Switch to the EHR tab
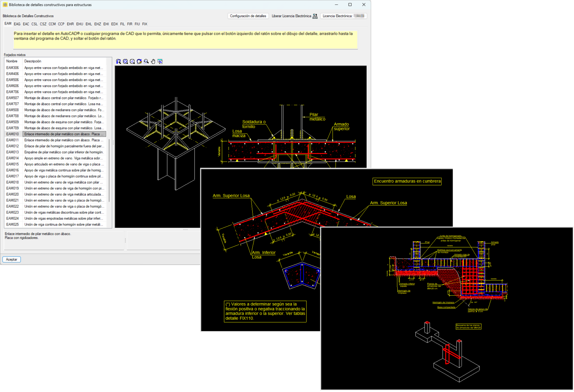 (70, 24)
